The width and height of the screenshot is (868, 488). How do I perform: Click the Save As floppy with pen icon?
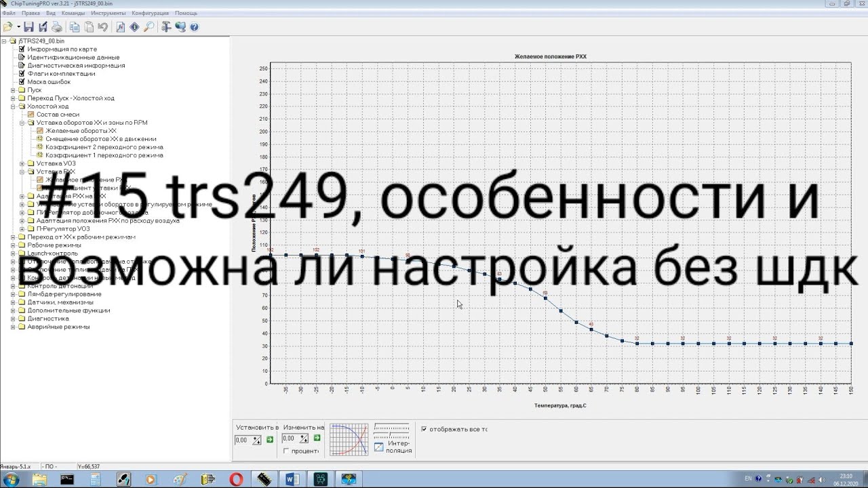(x=43, y=27)
